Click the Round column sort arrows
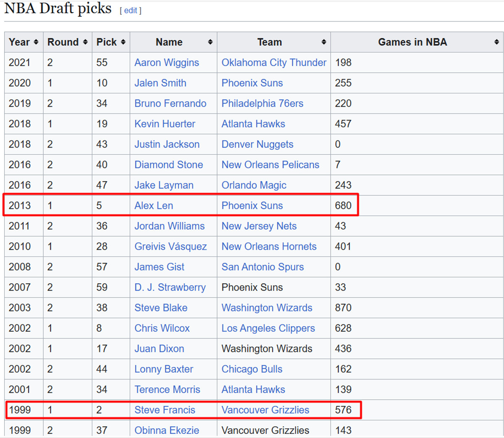Screen dimensions: 504x438 [x=85, y=42]
